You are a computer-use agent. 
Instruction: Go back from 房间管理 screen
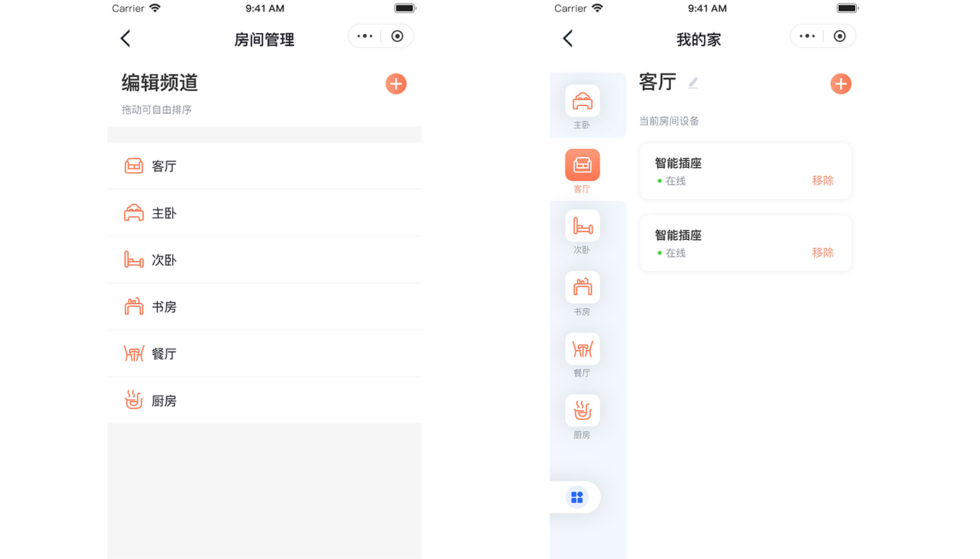[125, 39]
